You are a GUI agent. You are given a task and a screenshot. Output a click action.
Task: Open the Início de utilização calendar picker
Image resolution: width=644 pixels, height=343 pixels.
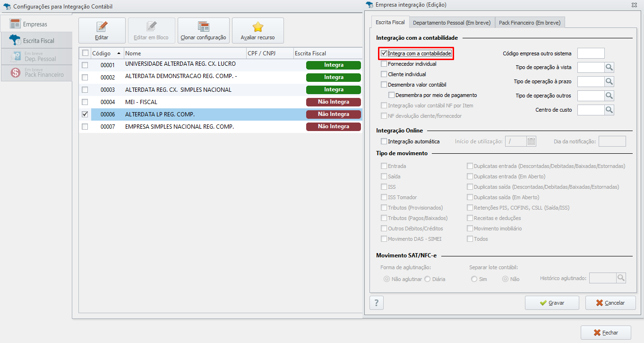pyautogui.click(x=532, y=141)
